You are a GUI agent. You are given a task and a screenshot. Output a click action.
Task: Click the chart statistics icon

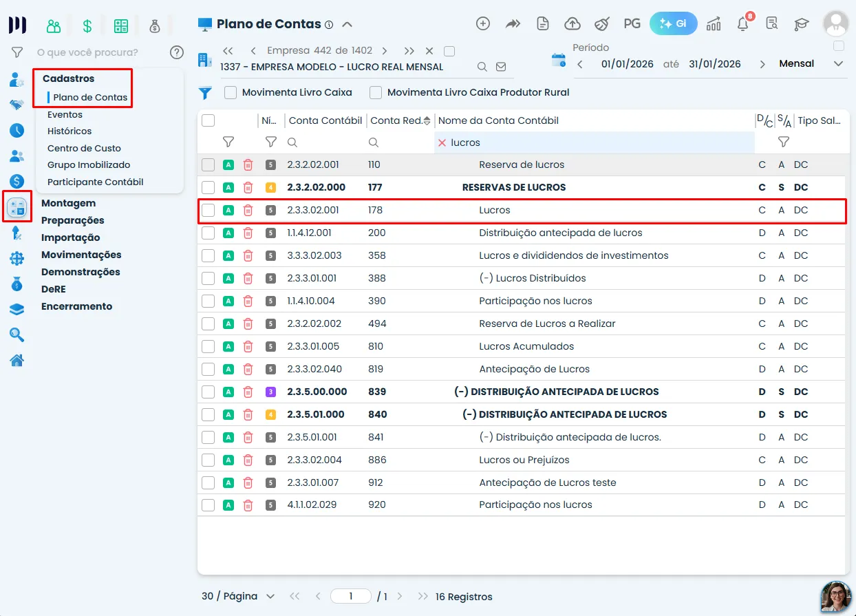(x=714, y=23)
